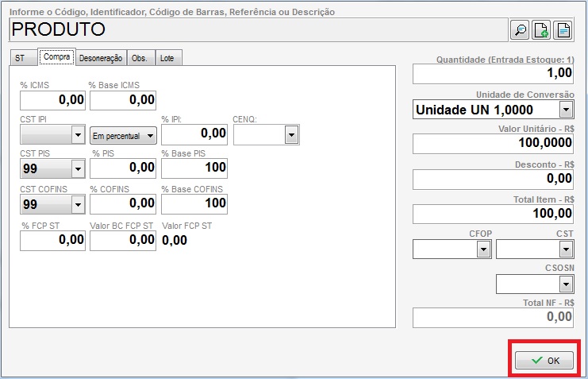The width and height of the screenshot is (588, 379).
Task: Click the magnifier search product icon
Action: (520, 30)
